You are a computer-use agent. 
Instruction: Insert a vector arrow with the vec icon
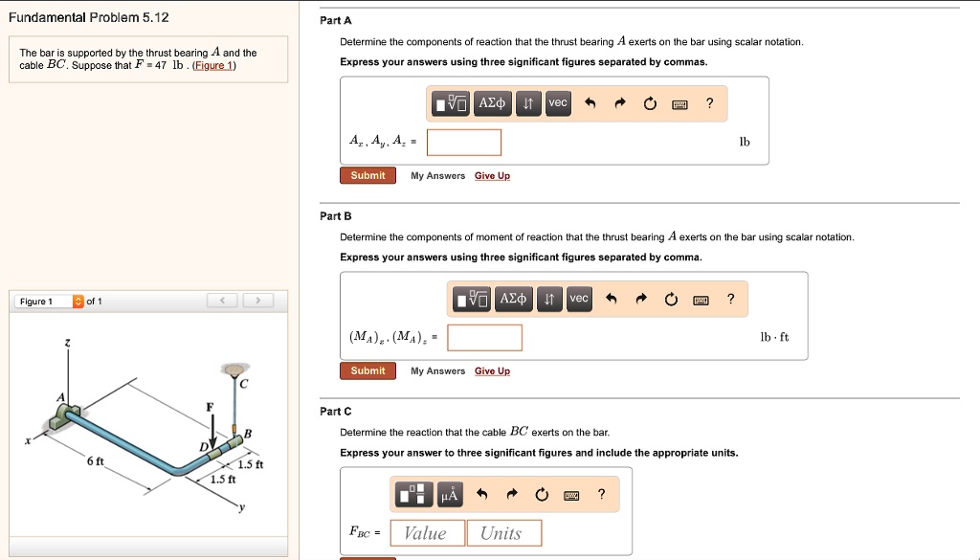point(557,102)
